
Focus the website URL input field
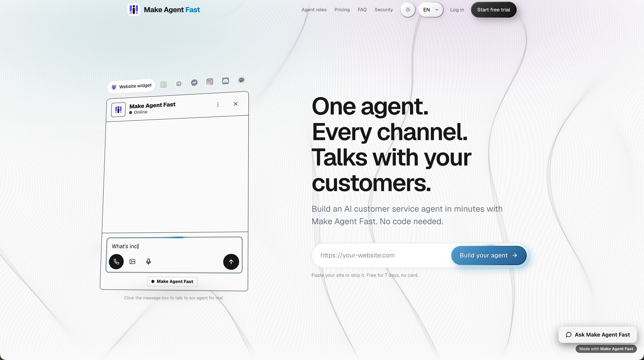pyautogui.click(x=382, y=255)
